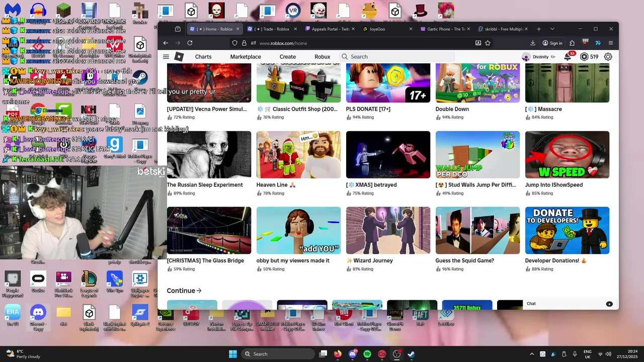This screenshot has width=644, height=362.
Task: Click the Divzinity profile avatar
Action: (526, 57)
